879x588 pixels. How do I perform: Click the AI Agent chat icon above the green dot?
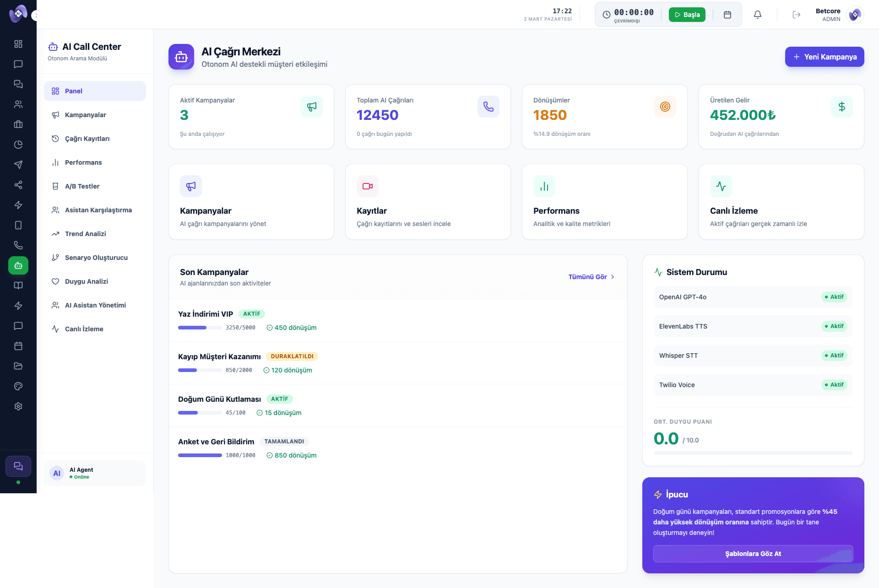[x=18, y=466]
